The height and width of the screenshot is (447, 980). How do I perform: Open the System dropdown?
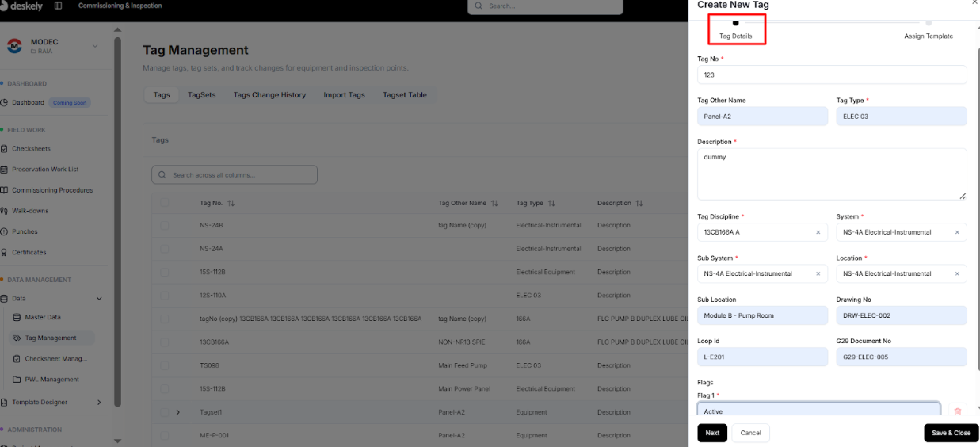(x=902, y=232)
